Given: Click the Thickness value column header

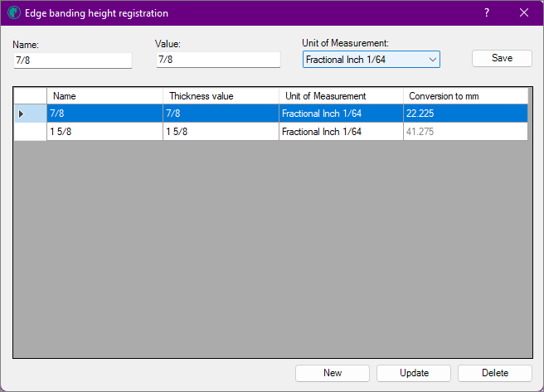Looking at the screenshot, I should coord(221,96).
